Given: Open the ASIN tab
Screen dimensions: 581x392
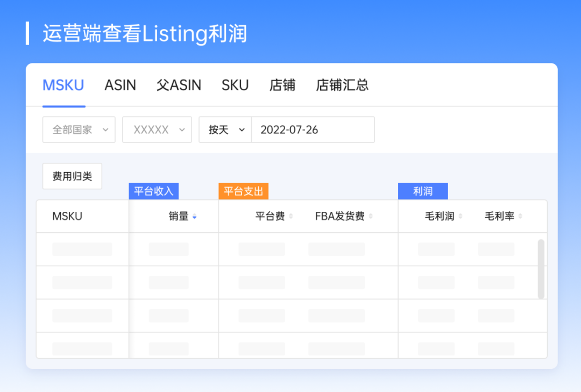Looking at the screenshot, I should coord(120,85).
